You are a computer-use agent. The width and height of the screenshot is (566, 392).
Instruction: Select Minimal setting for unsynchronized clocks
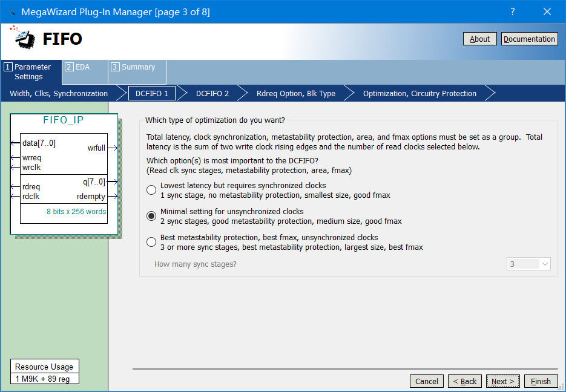[x=151, y=216]
